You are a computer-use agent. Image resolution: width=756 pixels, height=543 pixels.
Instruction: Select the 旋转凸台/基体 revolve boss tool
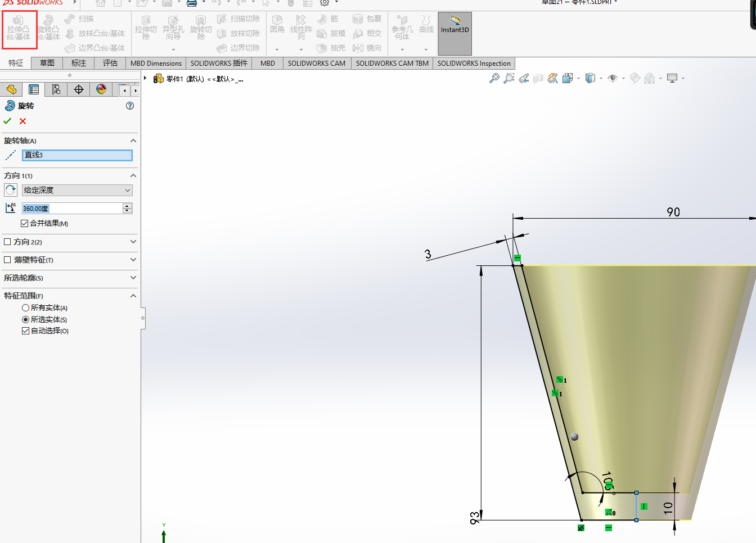tap(48, 28)
